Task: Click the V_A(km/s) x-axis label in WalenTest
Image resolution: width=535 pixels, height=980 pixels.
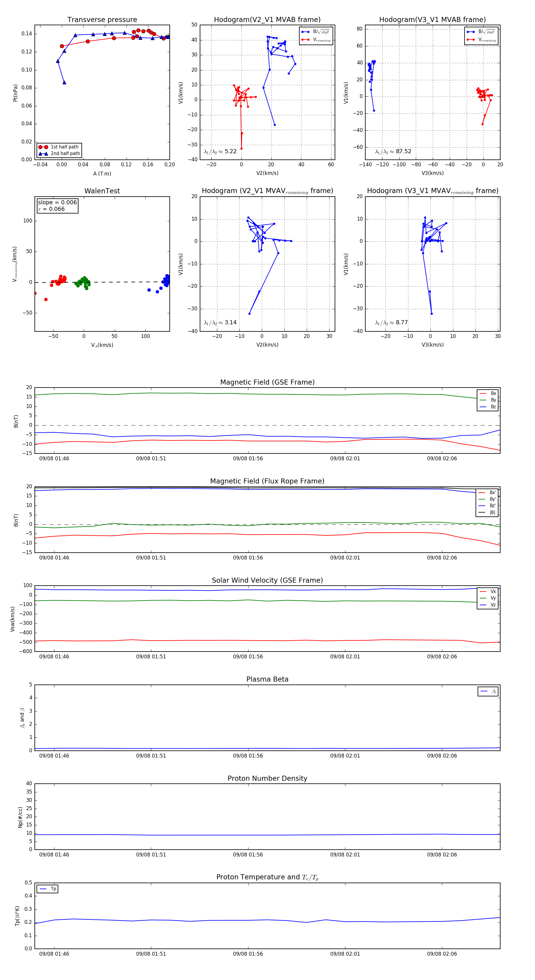Action: click(x=102, y=345)
